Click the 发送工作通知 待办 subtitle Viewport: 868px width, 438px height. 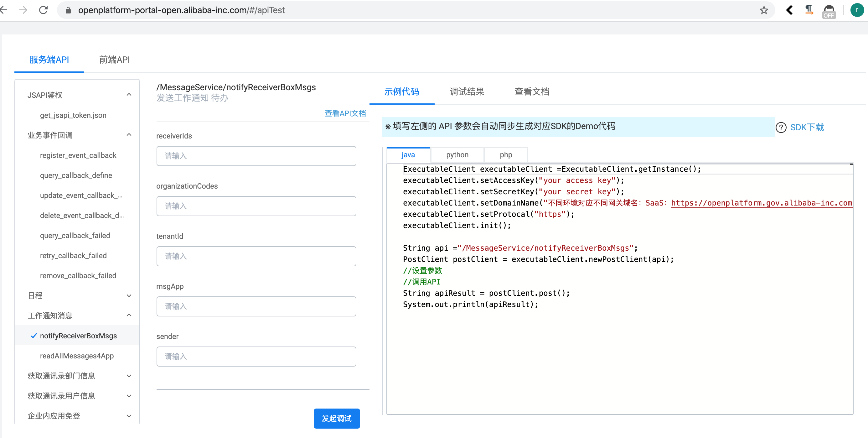click(x=192, y=98)
